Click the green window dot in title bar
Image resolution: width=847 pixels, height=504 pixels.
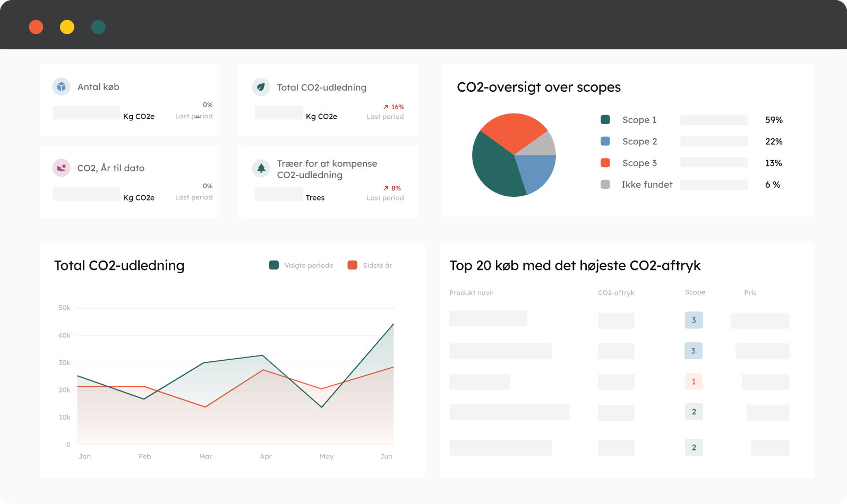tap(98, 27)
